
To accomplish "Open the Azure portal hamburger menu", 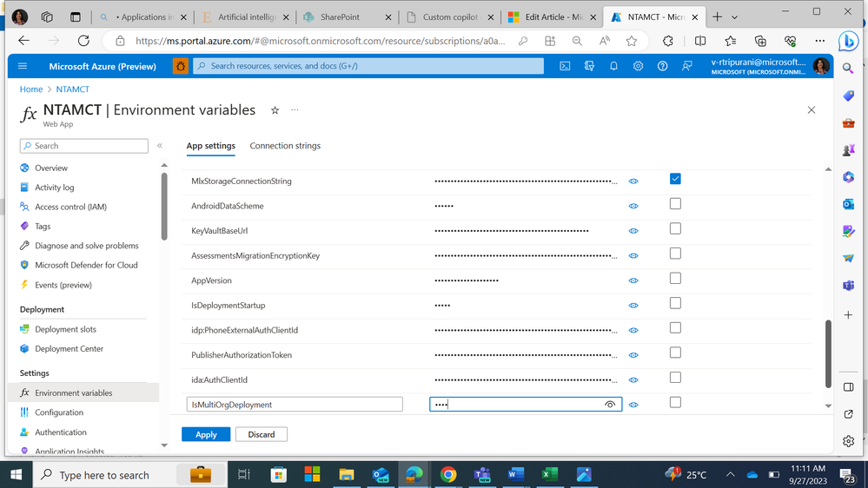I will [x=23, y=66].
